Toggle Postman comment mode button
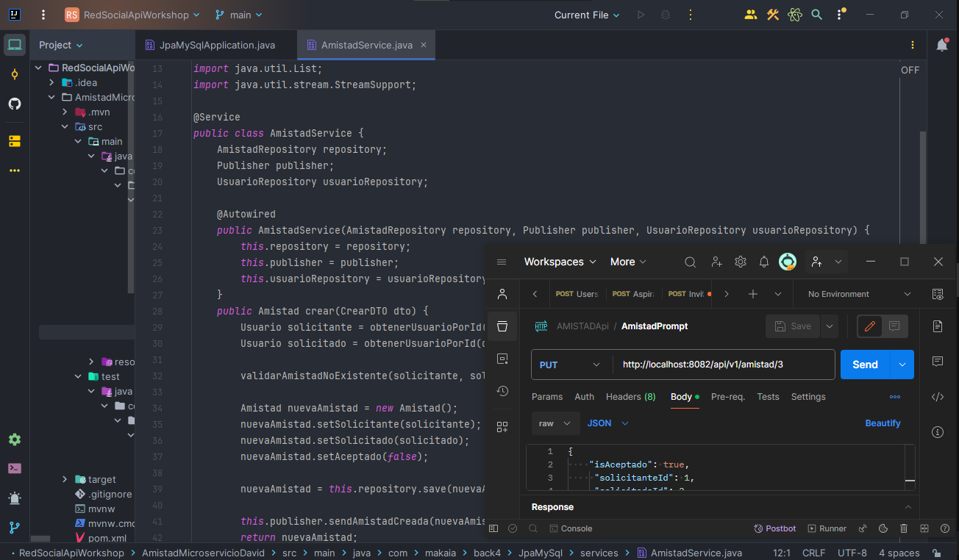Viewport: 959px width, 560px height. click(x=894, y=326)
